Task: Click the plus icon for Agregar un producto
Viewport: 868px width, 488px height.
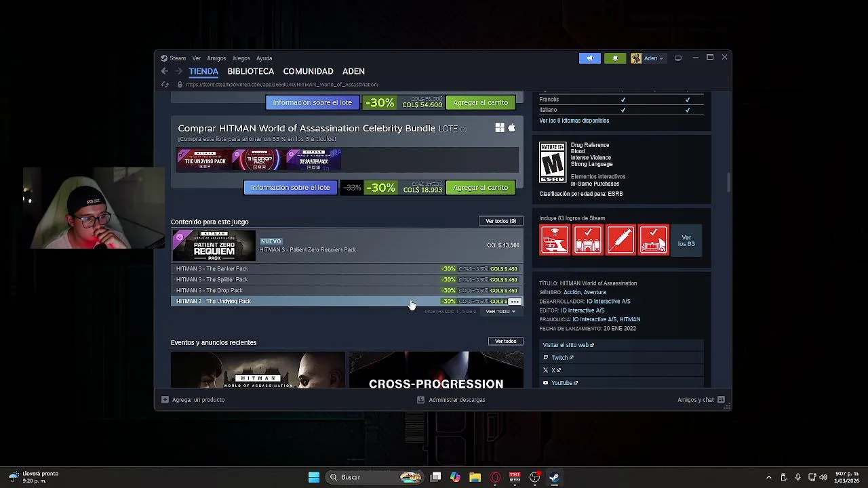Action: pos(165,400)
